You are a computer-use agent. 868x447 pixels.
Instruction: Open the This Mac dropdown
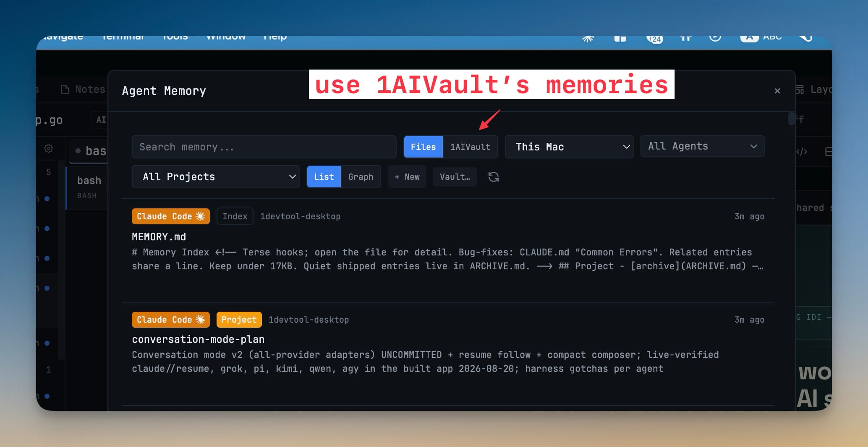coord(569,147)
